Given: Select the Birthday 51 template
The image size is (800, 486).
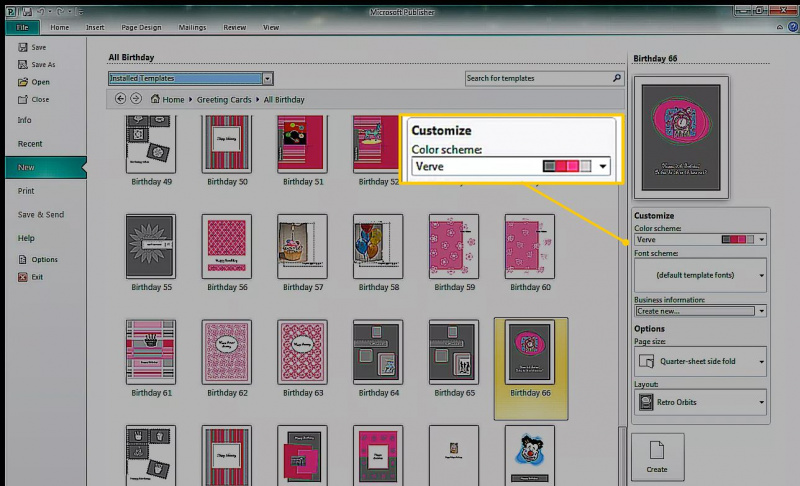Looking at the screenshot, I should pos(303,144).
